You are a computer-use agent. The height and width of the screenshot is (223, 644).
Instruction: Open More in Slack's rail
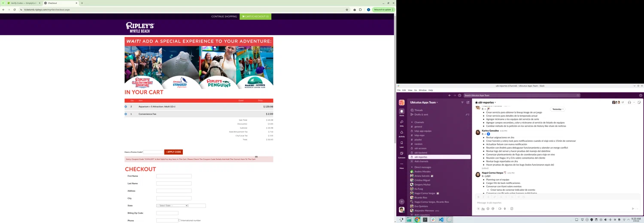pos(402,165)
